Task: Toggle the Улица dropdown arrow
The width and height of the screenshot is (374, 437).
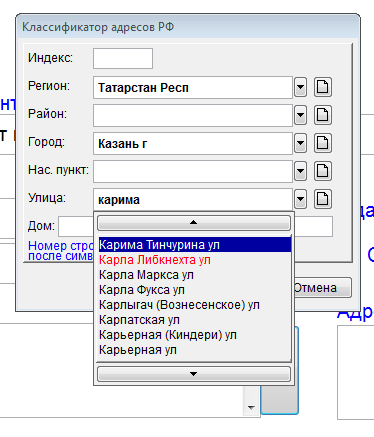Action: pos(300,199)
